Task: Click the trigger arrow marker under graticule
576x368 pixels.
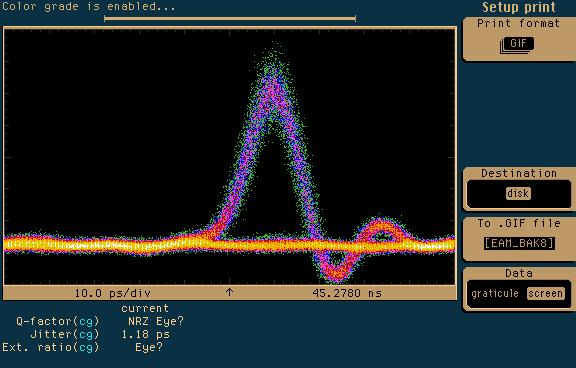Action: pyautogui.click(x=229, y=292)
